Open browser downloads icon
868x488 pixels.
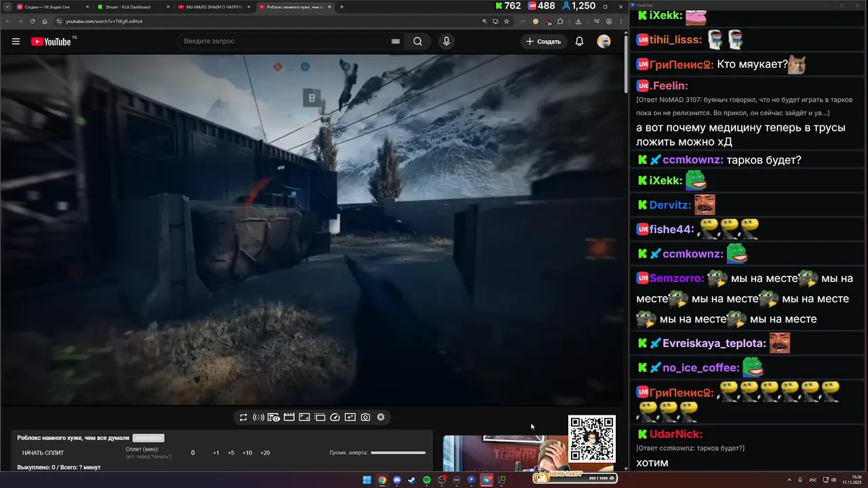[x=578, y=21]
